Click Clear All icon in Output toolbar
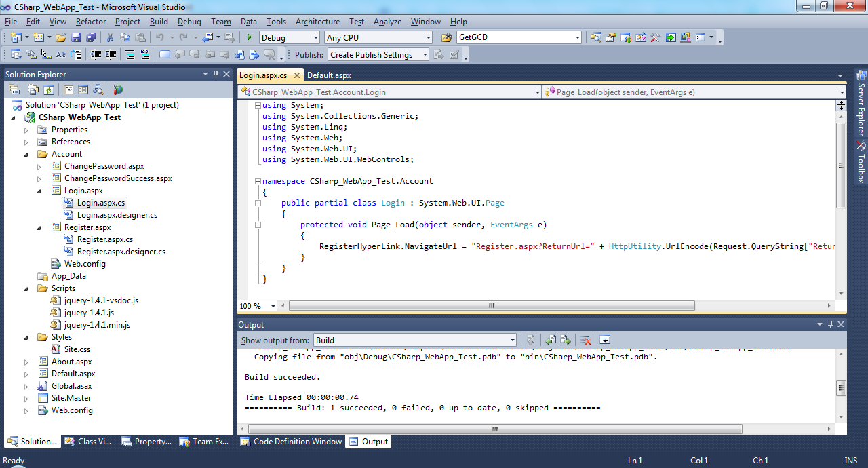Viewport: 868px width, 468px height. 585,340
